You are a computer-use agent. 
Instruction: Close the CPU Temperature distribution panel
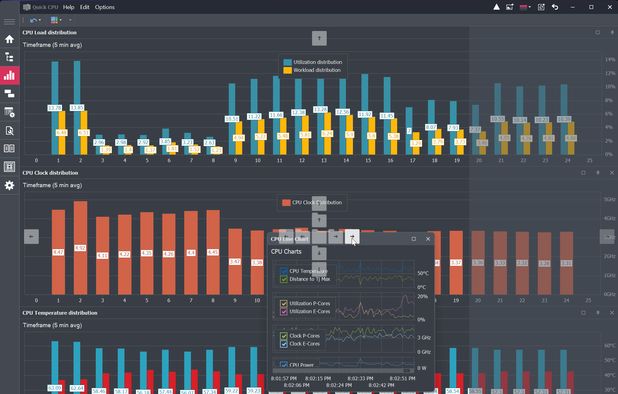[x=612, y=313]
